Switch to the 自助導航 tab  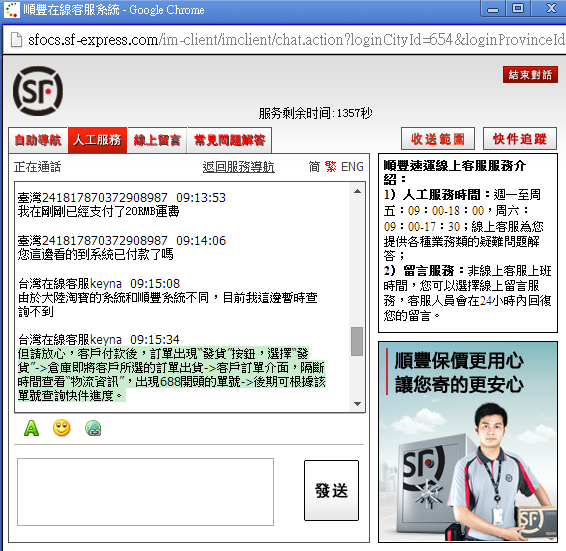point(38,140)
